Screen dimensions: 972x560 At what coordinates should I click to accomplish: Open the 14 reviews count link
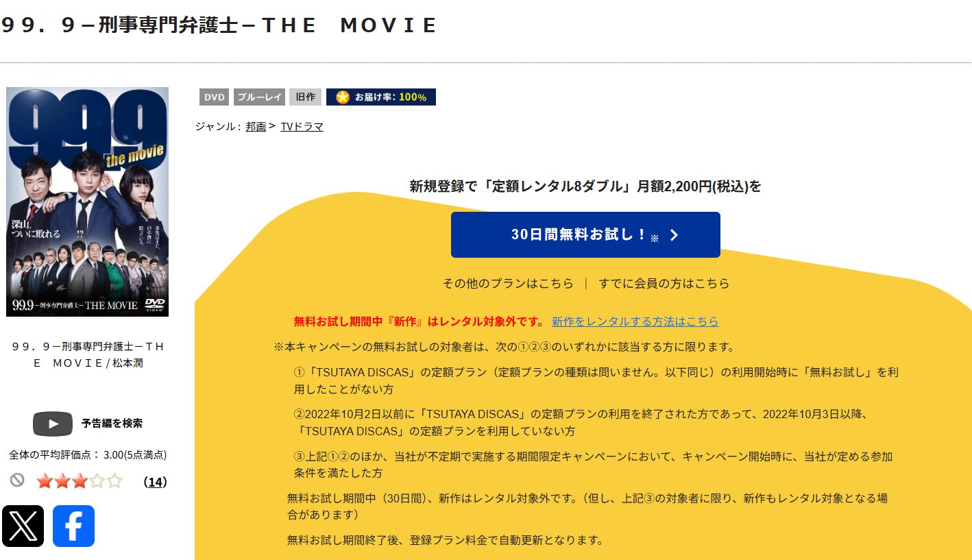tap(156, 482)
